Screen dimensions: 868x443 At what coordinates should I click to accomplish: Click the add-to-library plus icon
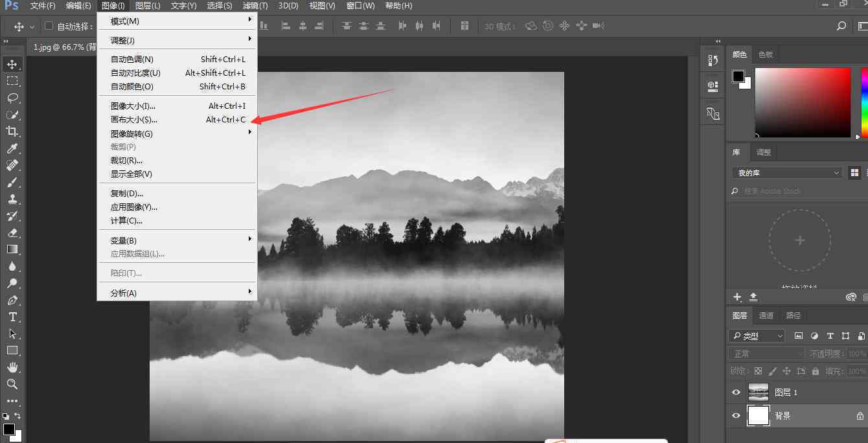coord(737,297)
